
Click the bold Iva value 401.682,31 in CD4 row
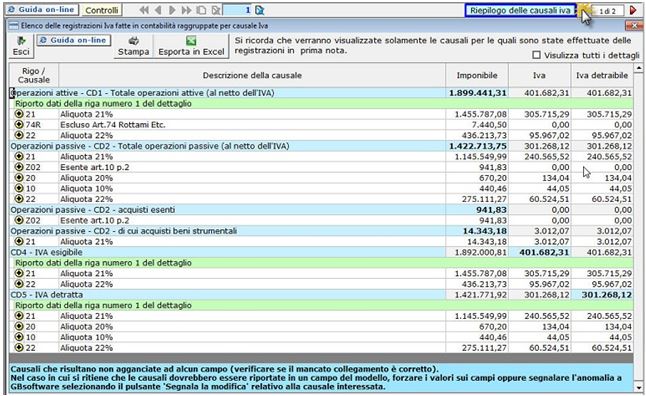(544, 252)
